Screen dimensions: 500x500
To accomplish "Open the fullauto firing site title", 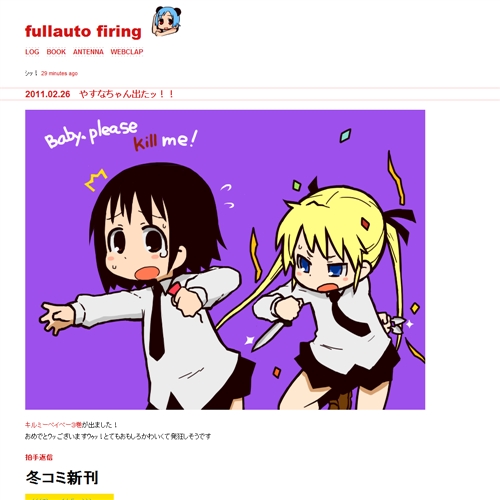I will click(x=83, y=31).
